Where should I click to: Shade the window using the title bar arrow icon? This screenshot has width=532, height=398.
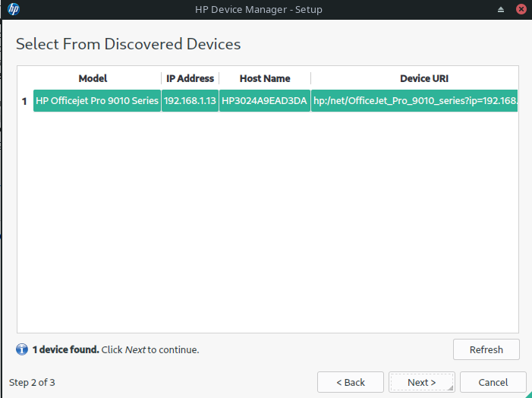(500, 10)
